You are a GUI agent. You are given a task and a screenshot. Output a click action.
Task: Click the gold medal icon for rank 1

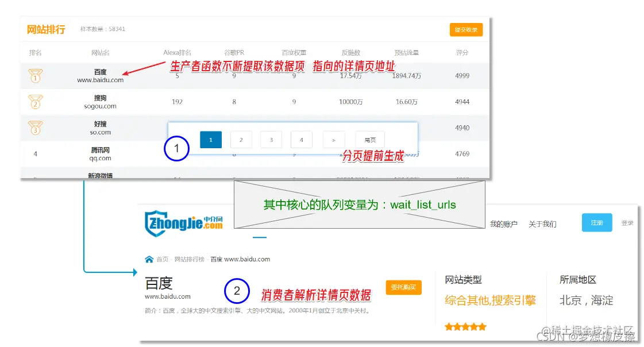(x=35, y=76)
